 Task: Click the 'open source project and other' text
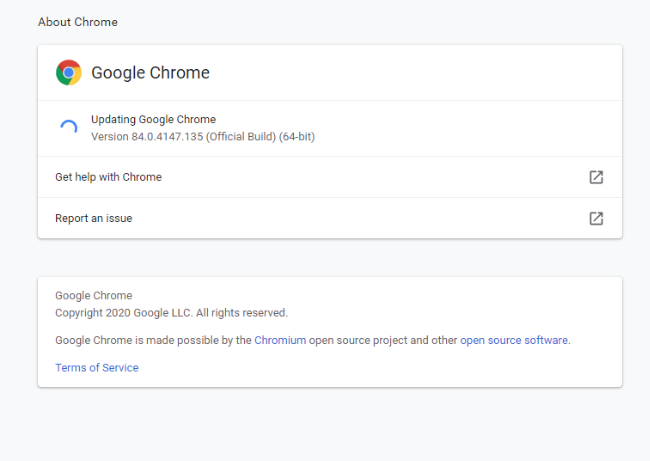[x=383, y=340]
